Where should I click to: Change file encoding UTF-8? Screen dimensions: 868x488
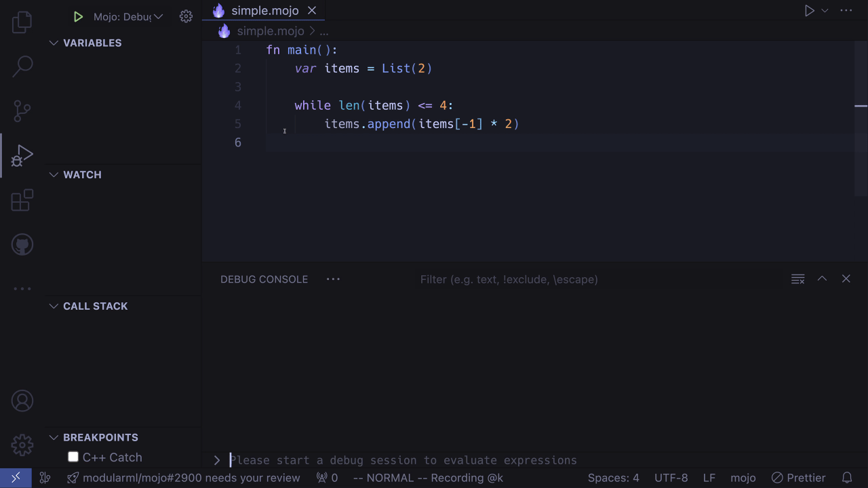[671, 478]
